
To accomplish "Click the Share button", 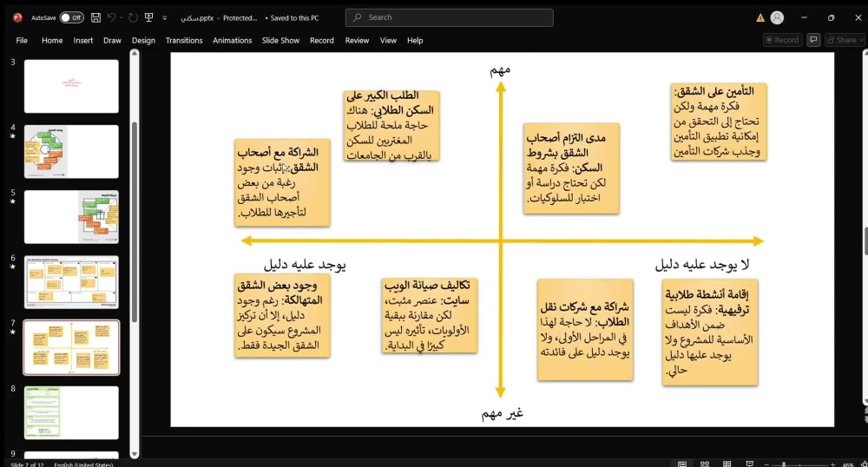I will tap(845, 40).
